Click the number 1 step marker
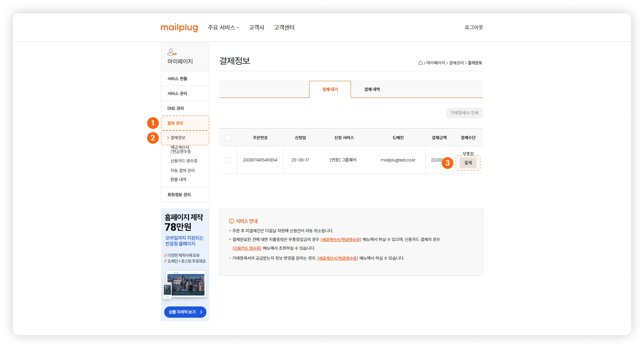The image size is (644, 348). tap(153, 123)
